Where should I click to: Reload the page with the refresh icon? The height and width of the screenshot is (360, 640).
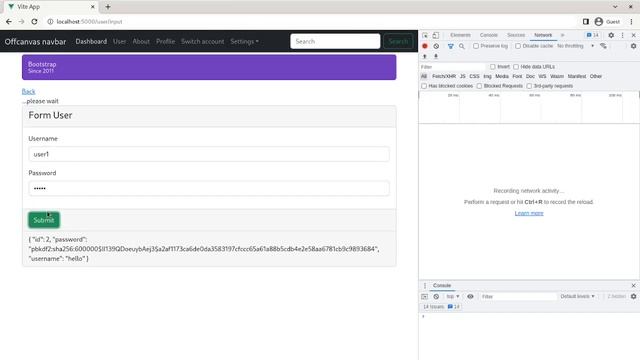point(34,22)
